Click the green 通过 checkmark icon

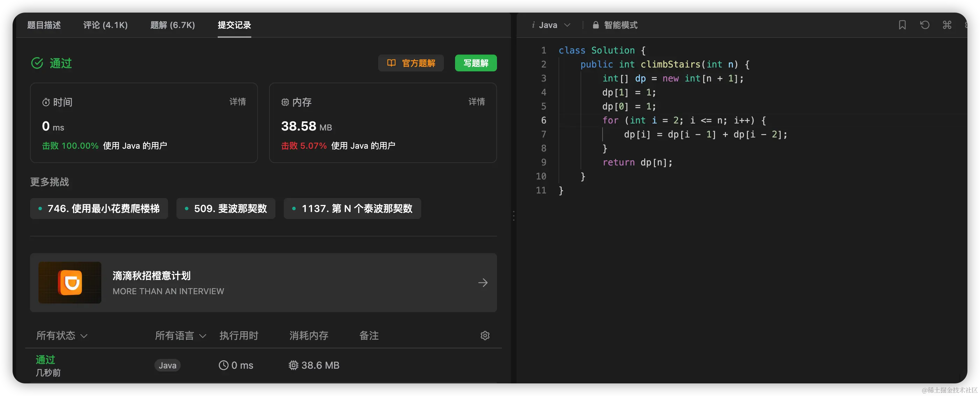pos(37,63)
